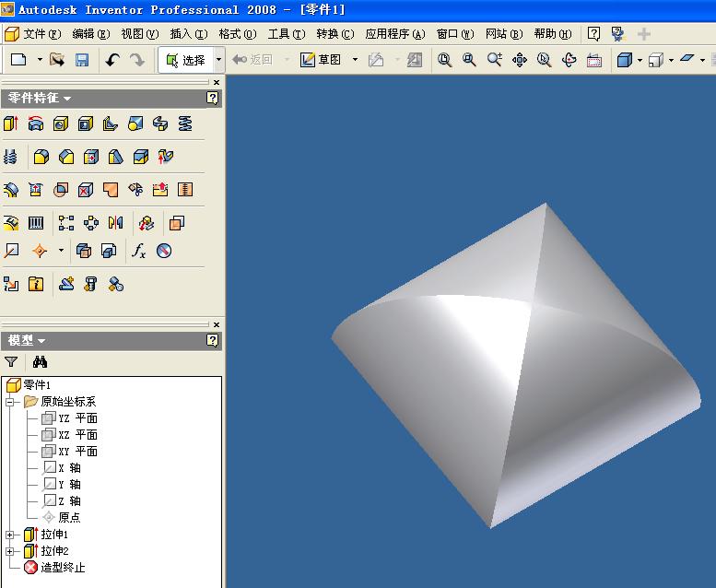Select the Coil feature tool
The height and width of the screenshot is (588, 716).
(185, 123)
